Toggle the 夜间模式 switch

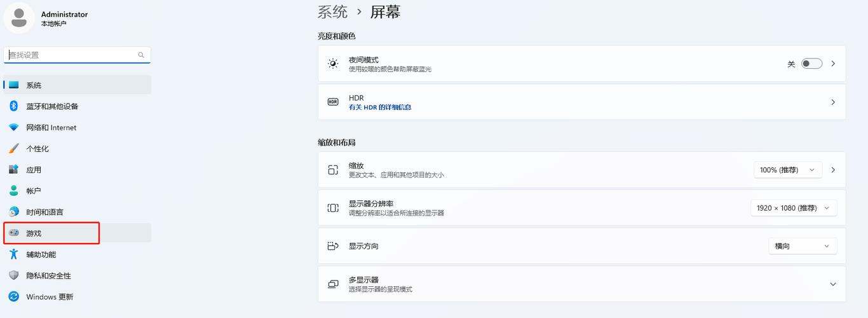[811, 64]
